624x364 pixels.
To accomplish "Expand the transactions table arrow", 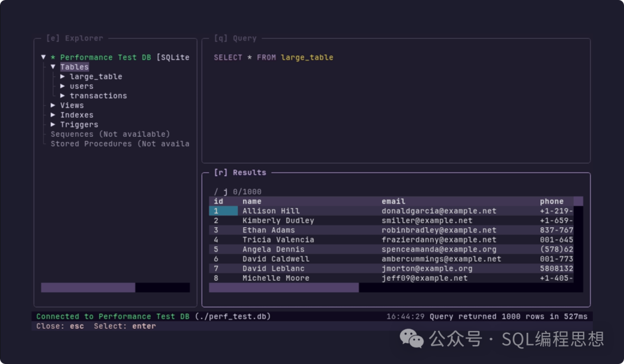I will tap(62, 96).
